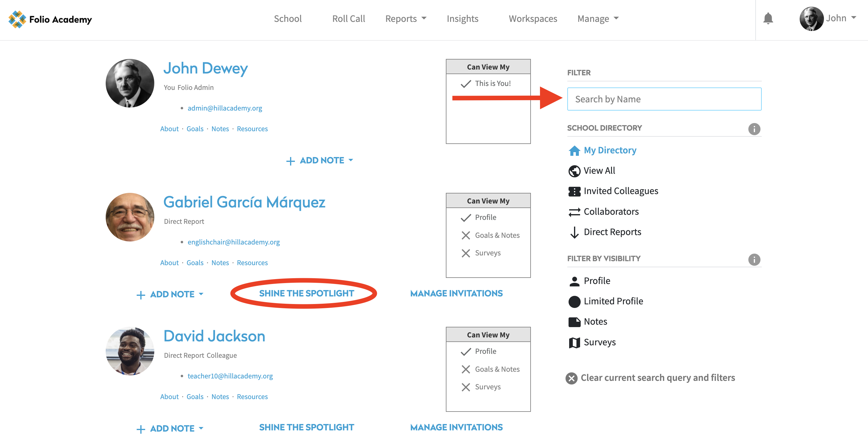Viewport: 868px width, 441px height.
Task: Open the Roll Call page
Action: pyautogui.click(x=348, y=19)
